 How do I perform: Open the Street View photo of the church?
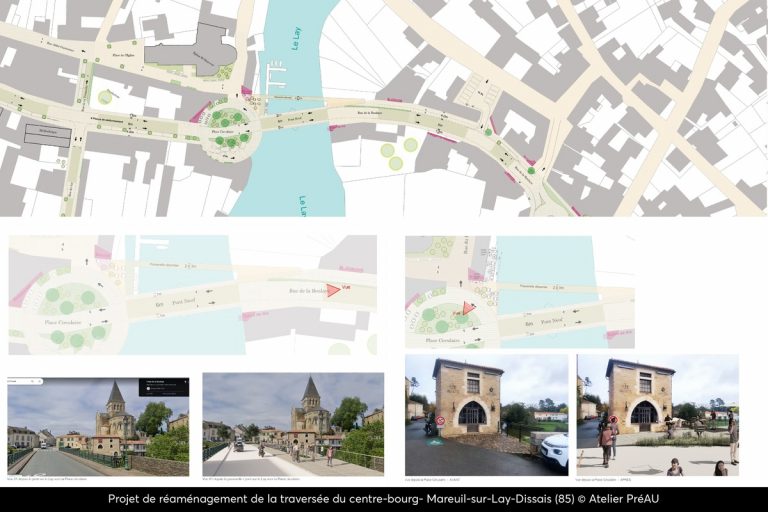coord(98,424)
